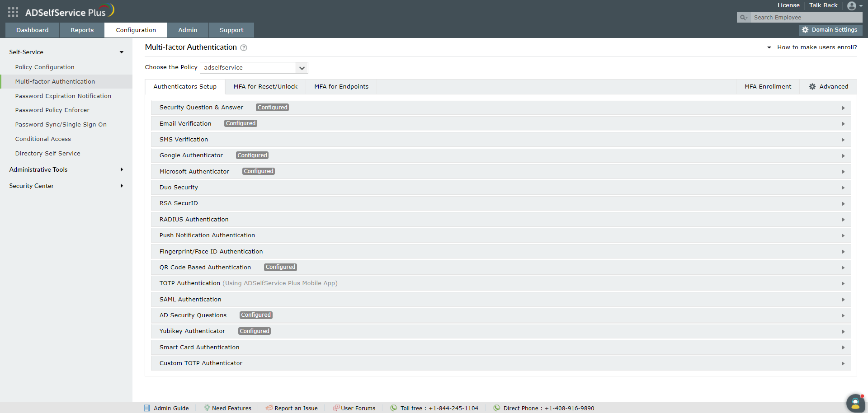This screenshot has height=413, width=868.
Task: Switch to MFA for Endpoints tab
Action: coord(341,87)
